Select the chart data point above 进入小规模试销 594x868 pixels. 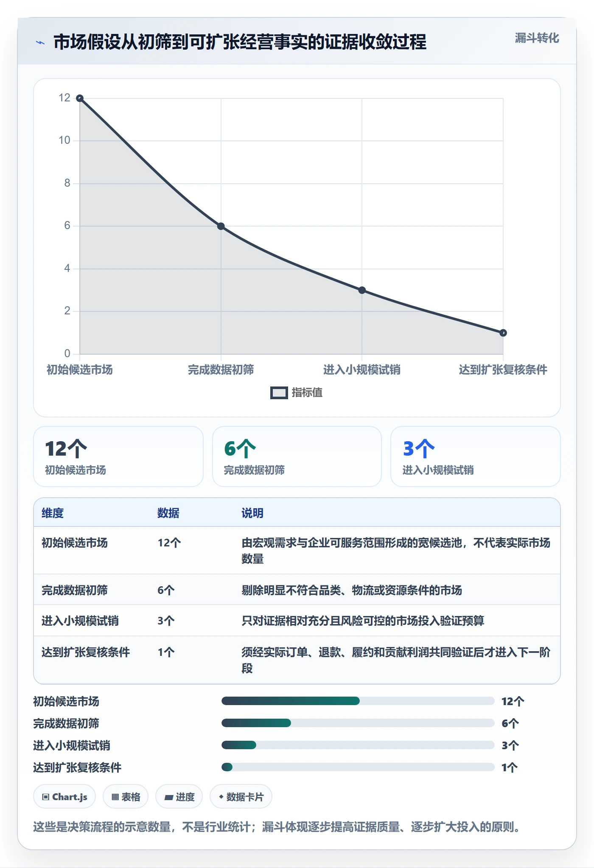click(362, 290)
